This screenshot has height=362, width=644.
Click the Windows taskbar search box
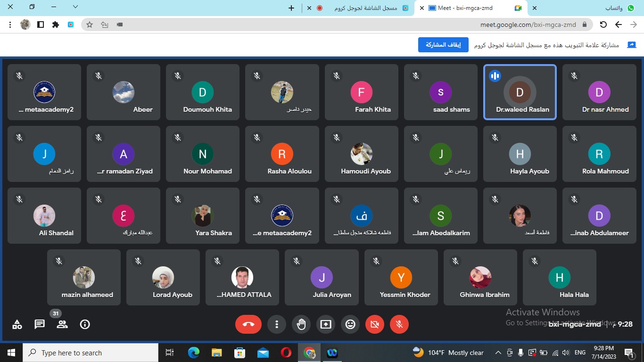[x=91, y=353]
